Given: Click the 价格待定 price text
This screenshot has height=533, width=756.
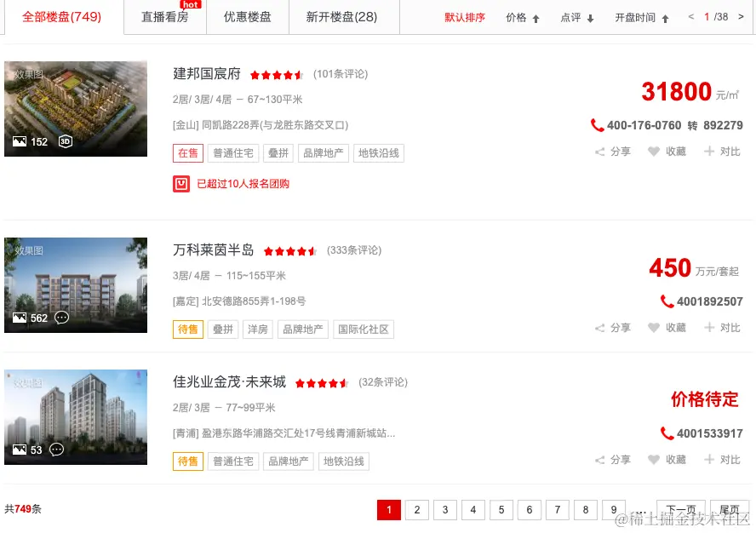Looking at the screenshot, I should click(x=704, y=399).
